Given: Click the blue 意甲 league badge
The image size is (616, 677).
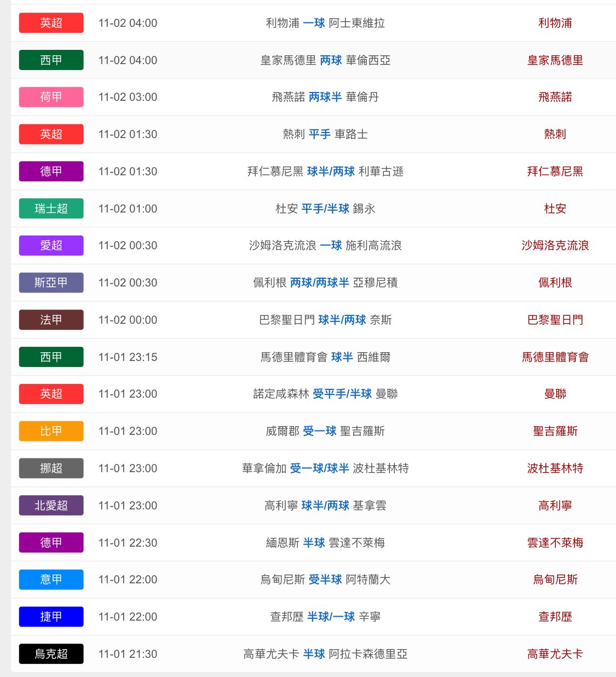Looking at the screenshot, I should pos(51,580).
